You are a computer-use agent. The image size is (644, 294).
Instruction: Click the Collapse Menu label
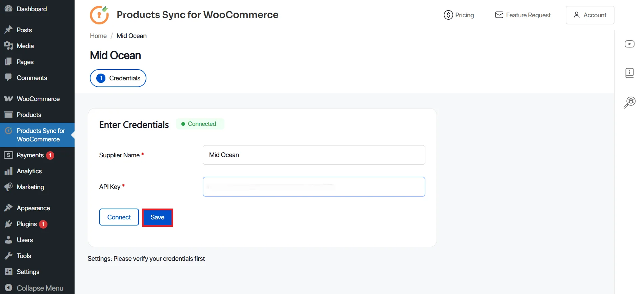coord(40,288)
